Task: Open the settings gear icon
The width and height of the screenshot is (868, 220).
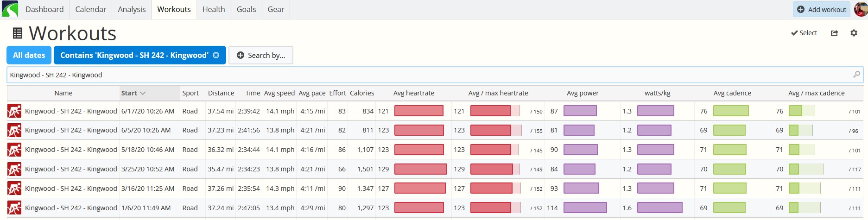Action: (854, 33)
